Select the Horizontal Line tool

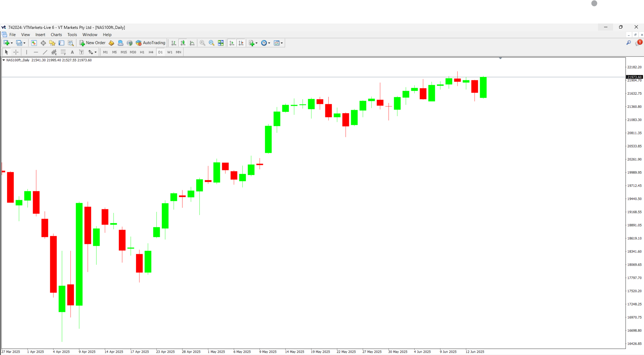tap(36, 52)
